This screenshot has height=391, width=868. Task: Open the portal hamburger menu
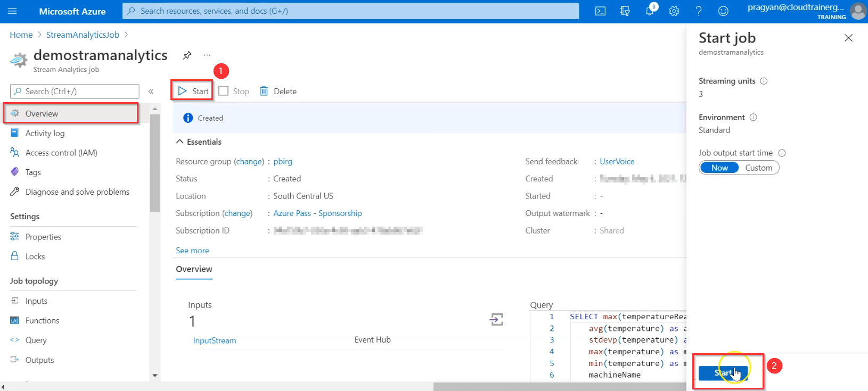pyautogui.click(x=13, y=11)
